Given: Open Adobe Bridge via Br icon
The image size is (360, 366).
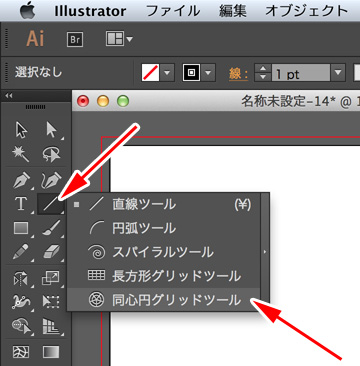Looking at the screenshot, I should pos(75,40).
